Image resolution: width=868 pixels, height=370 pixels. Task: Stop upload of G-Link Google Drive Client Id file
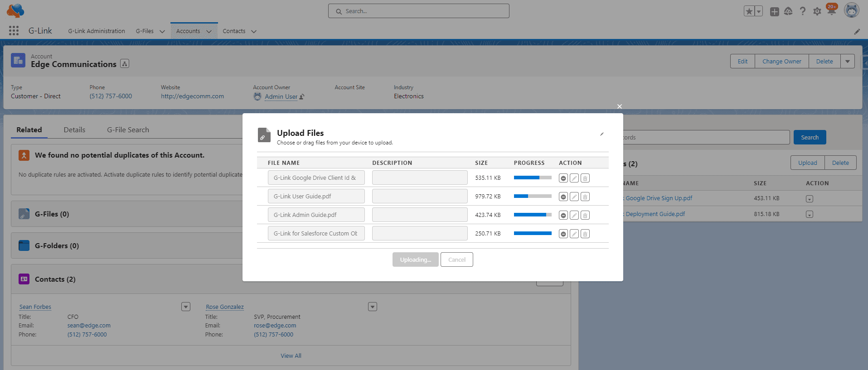[563, 178]
